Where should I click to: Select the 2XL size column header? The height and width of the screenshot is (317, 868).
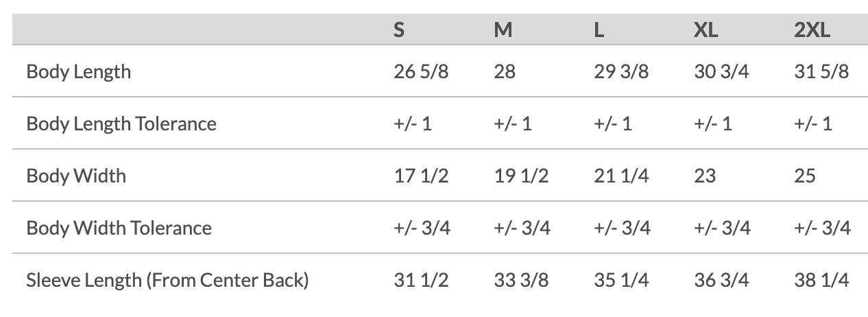point(812,32)
